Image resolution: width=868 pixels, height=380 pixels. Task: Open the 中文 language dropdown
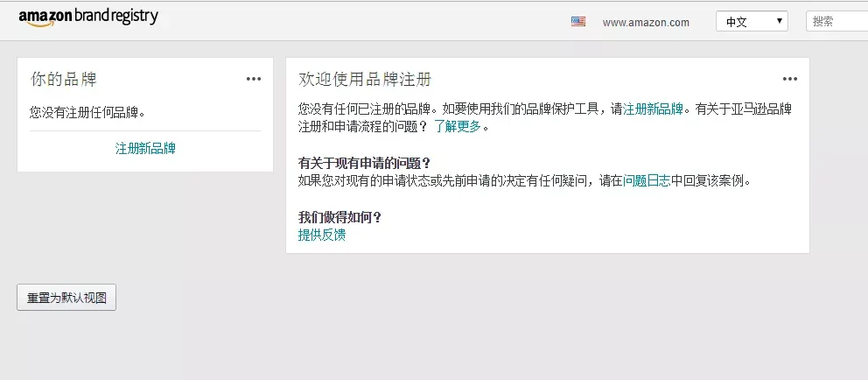tap(752, 22)
